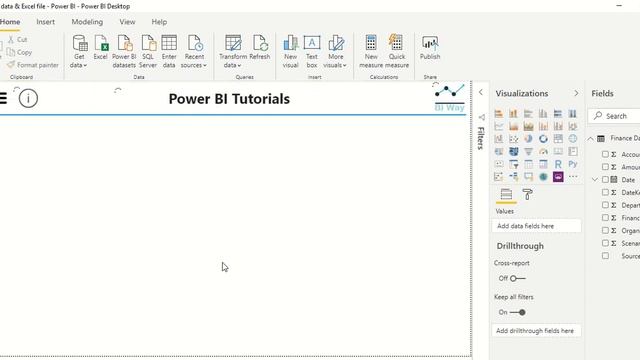Screen dimensions: 640x360
Task: Click the Search fields box
Action: [x=614, y=116]
